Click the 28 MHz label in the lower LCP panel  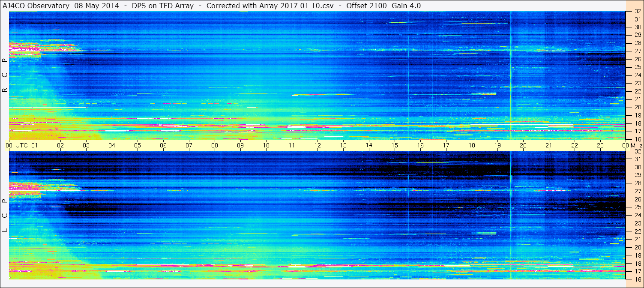point(637,183)
